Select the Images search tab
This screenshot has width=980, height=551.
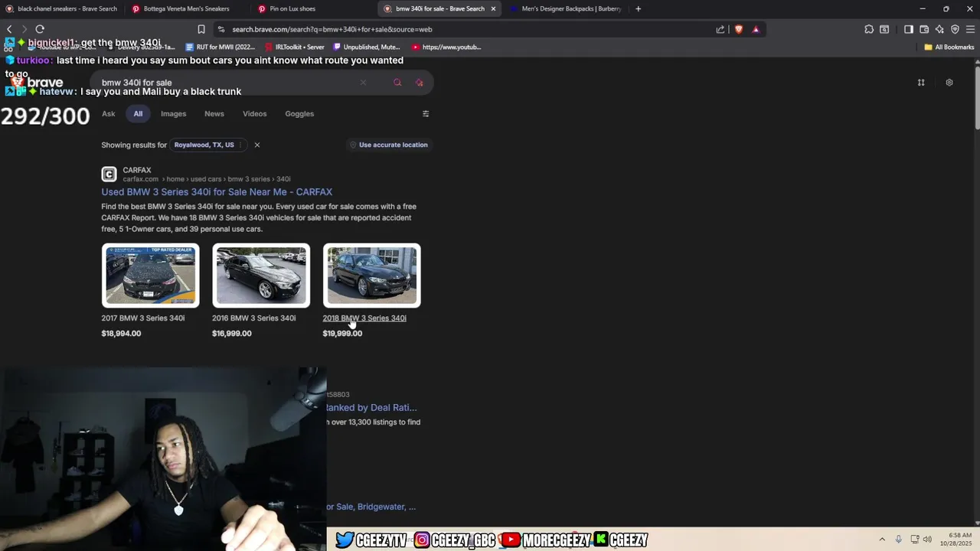173,114
